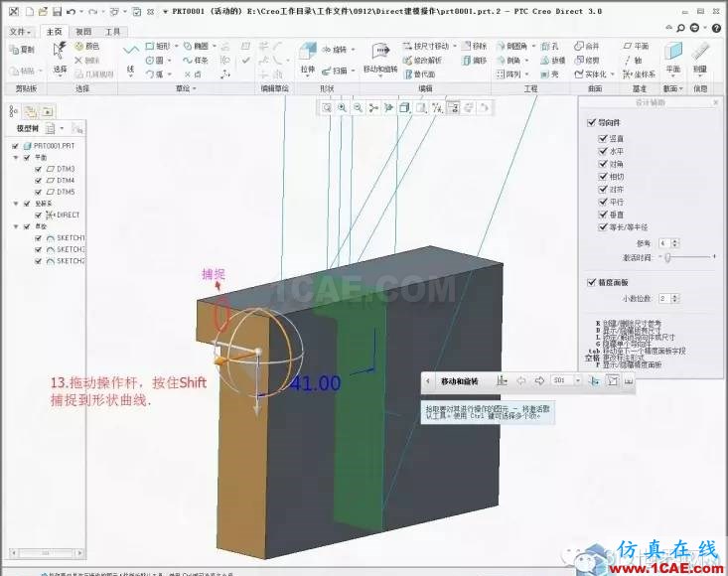The image size is (728, 576).
Task: Open the 文件 menu
Action: pos(20,32)
